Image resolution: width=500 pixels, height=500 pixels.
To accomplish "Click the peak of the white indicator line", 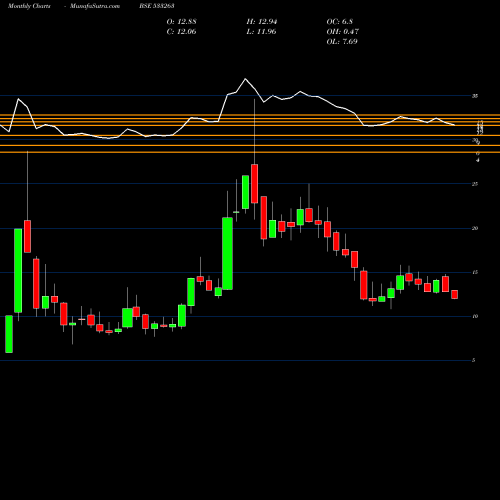I will 246,79.
